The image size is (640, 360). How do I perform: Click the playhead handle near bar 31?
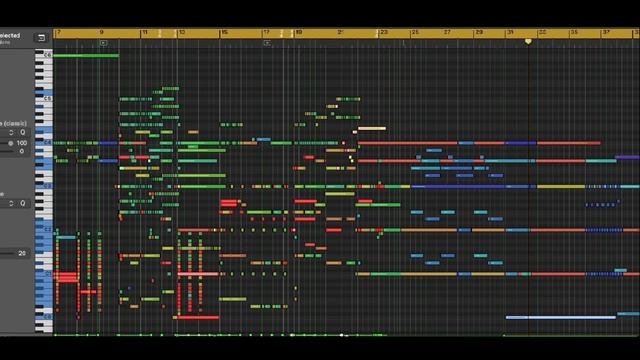528,42
